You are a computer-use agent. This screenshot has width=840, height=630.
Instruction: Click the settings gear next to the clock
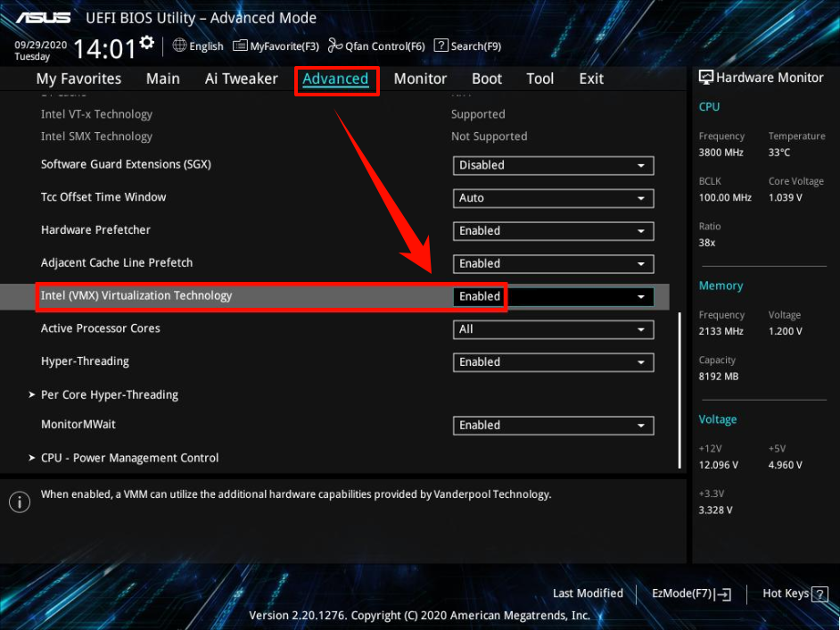pos(147,42)
